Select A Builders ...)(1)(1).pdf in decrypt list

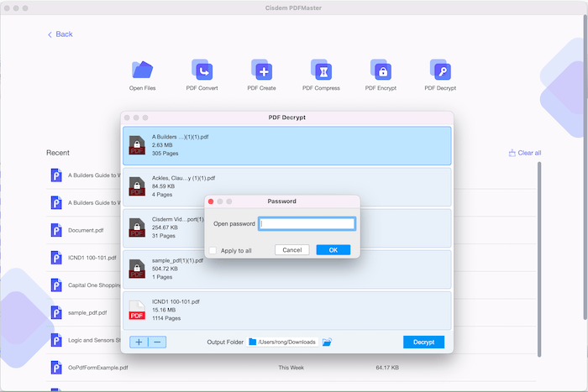[287, 146]
